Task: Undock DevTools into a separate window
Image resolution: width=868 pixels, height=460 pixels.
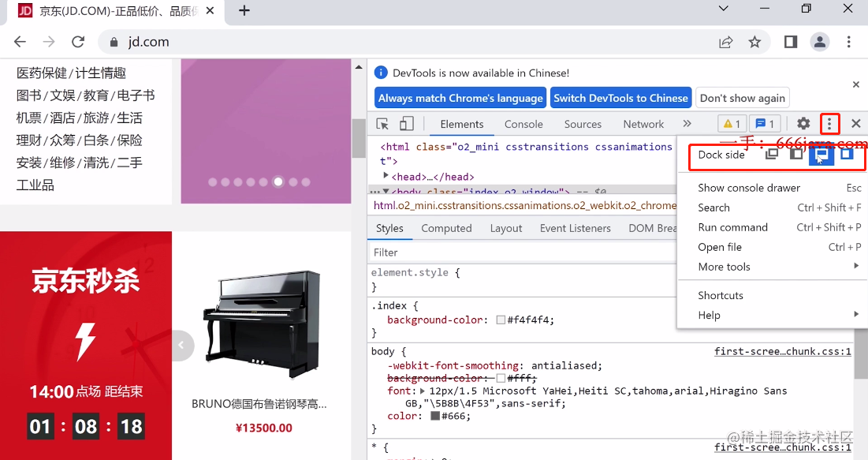Action: click(772, 154)
